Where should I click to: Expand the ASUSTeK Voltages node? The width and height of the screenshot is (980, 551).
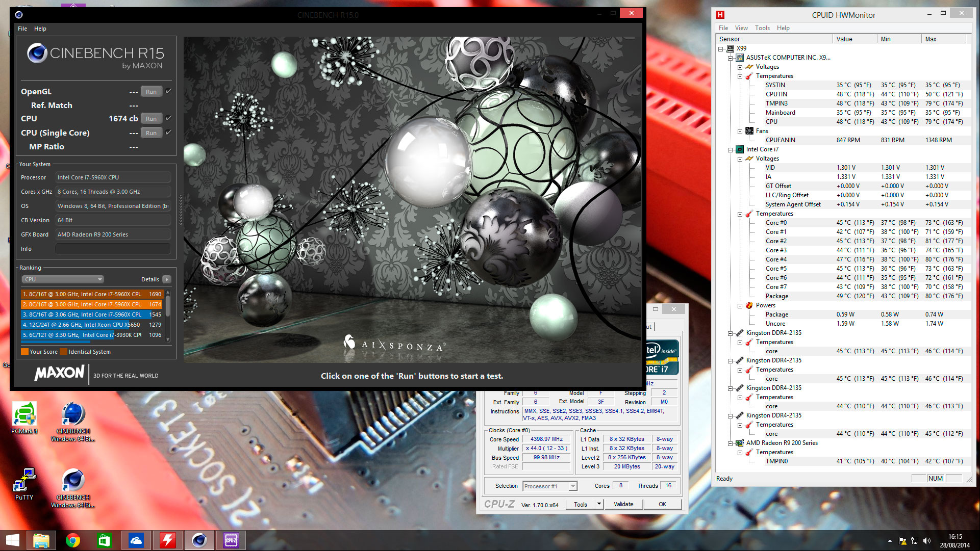(x=740, y=67)
